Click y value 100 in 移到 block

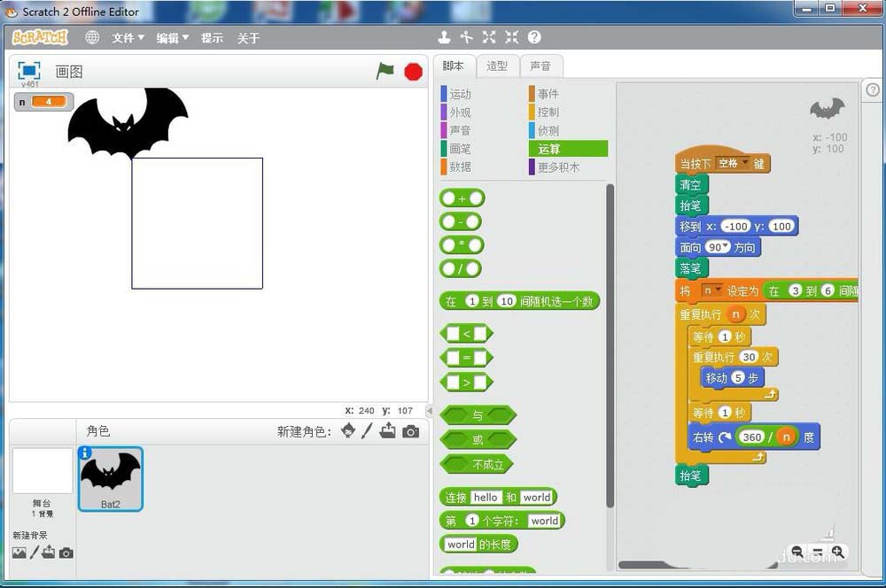[781, 227]
